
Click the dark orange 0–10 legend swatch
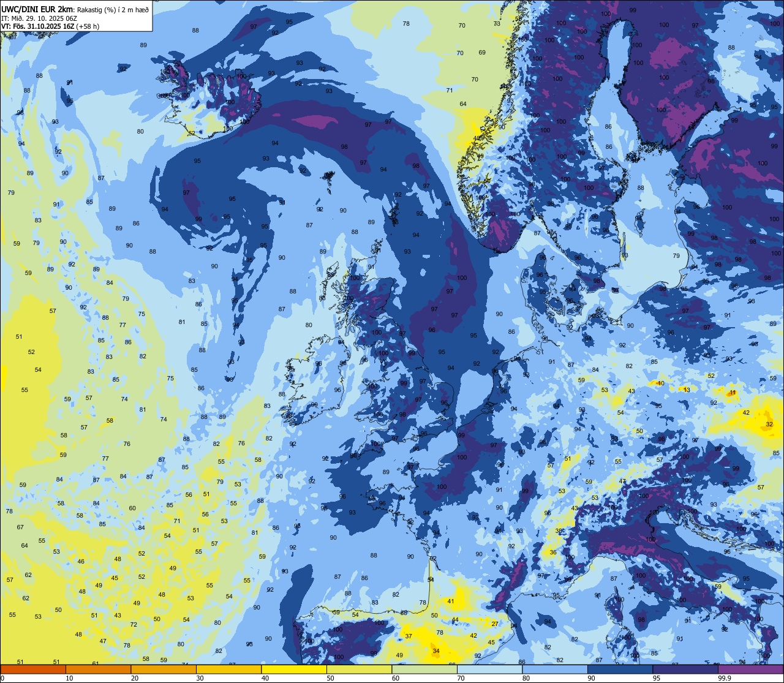33,669
